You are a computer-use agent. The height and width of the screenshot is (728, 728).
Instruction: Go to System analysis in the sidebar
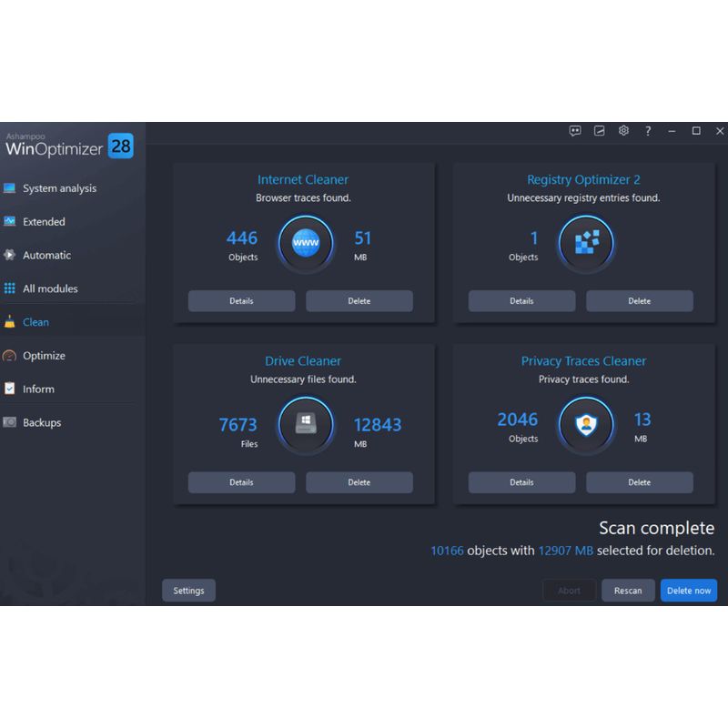click(59, 188)
